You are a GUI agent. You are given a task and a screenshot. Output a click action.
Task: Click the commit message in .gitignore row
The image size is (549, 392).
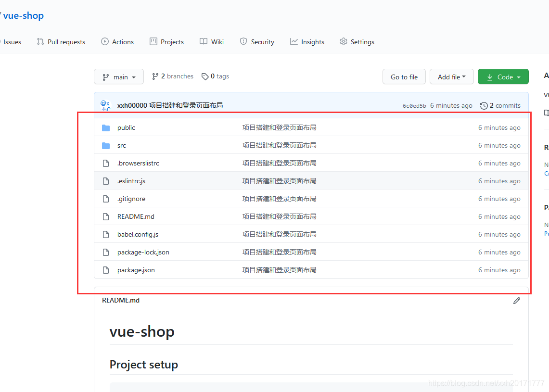point(279,199)
